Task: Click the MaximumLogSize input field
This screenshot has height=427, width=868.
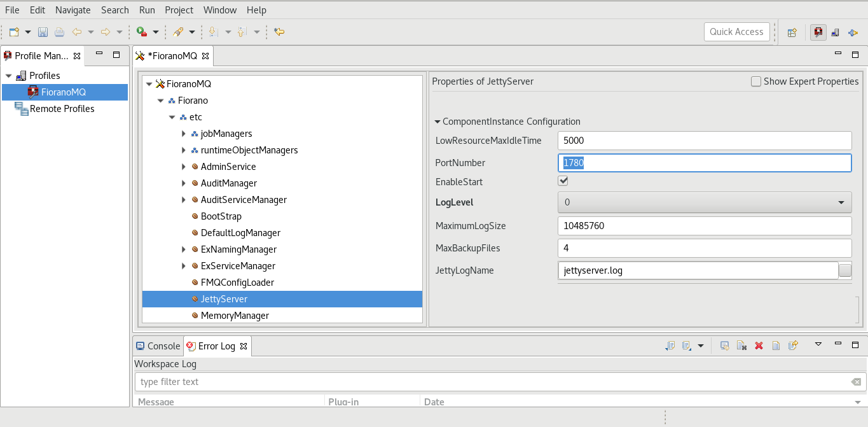Action: tap(705, 226)
